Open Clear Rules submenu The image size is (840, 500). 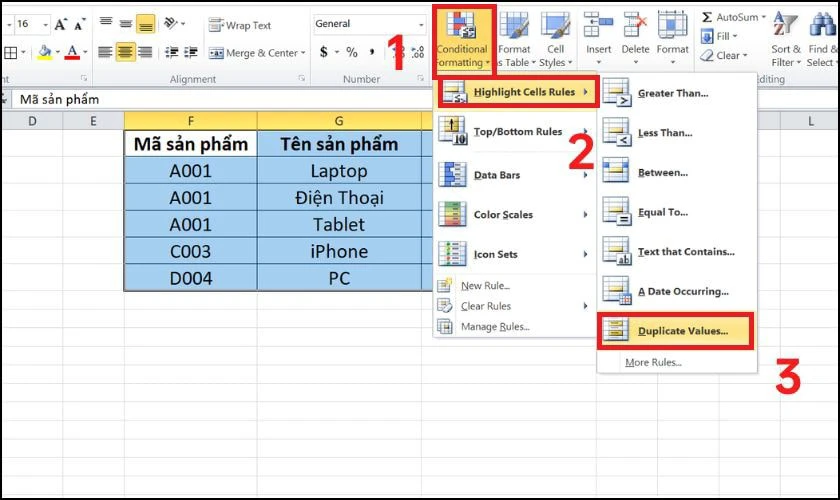click(x=515, y=306)
